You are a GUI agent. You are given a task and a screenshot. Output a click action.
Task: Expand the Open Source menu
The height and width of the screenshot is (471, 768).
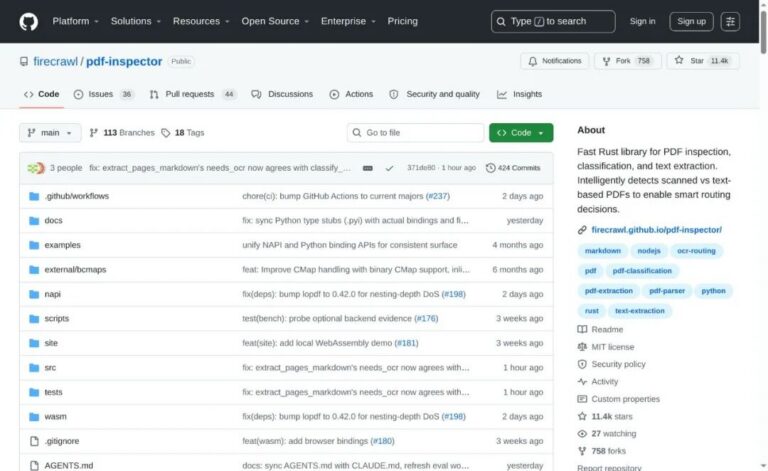275,22
